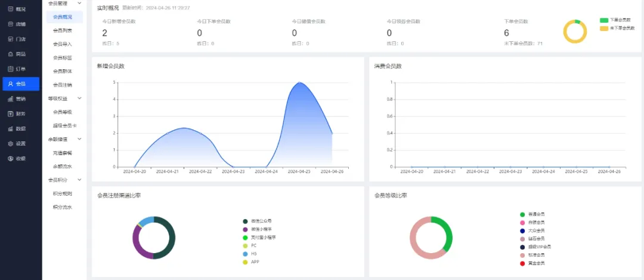
Task: Click the member level donut chart
Action: (431, 238)
